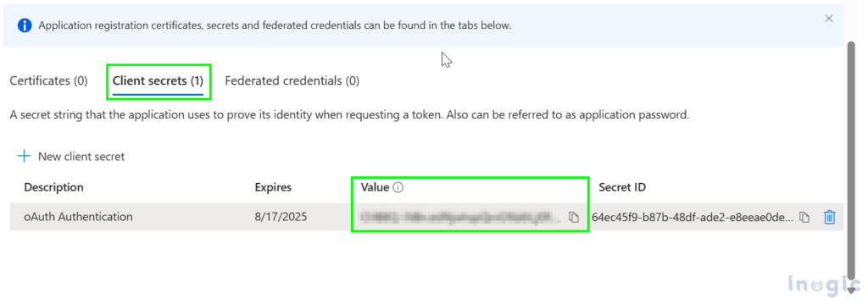This screenshot has width=868, height=305.
Task: Click the vertical scrollbar thumb
Action: pos(851,164)
